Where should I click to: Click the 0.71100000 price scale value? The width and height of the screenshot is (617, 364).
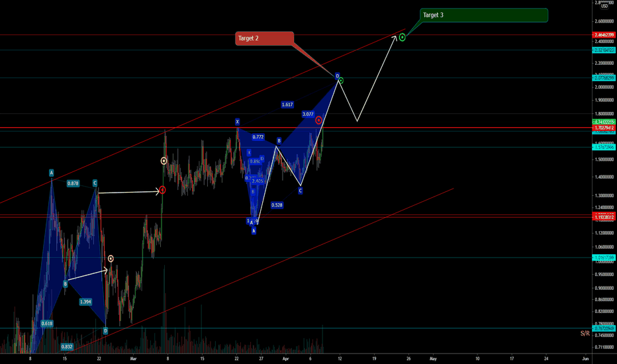[604, 347]
